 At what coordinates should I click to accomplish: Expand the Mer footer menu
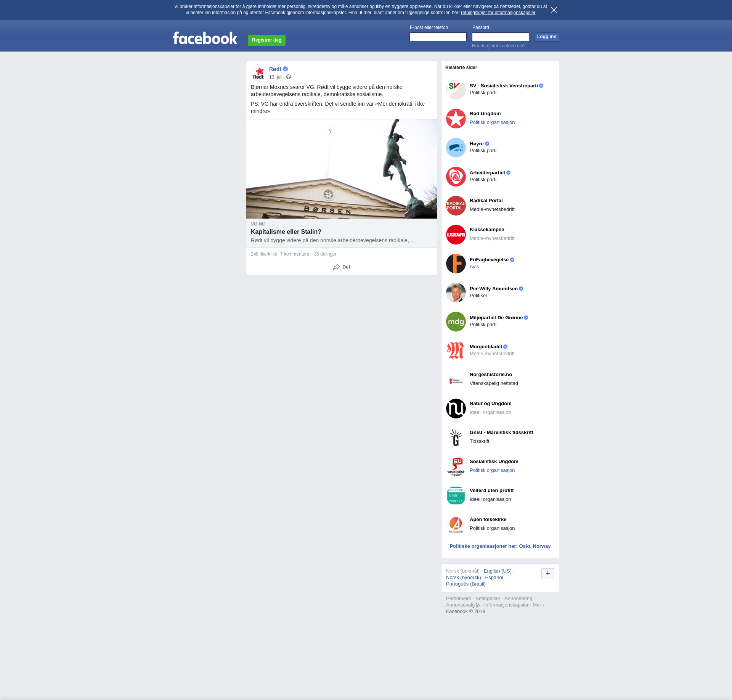coord(538,605)
